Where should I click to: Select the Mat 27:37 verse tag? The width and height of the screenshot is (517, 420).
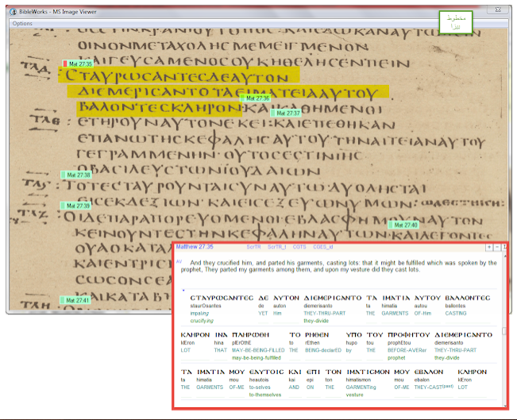(286, 113)
